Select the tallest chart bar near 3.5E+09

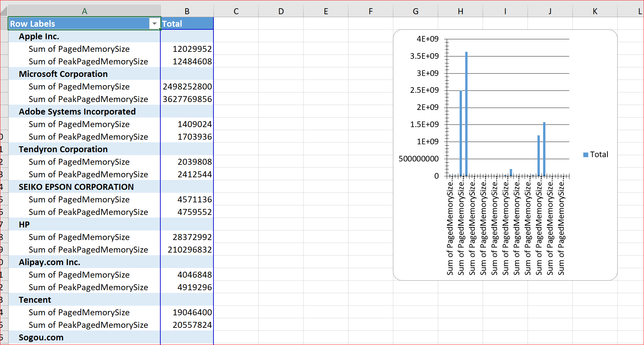pyautogui.click(x=467, y=114)
